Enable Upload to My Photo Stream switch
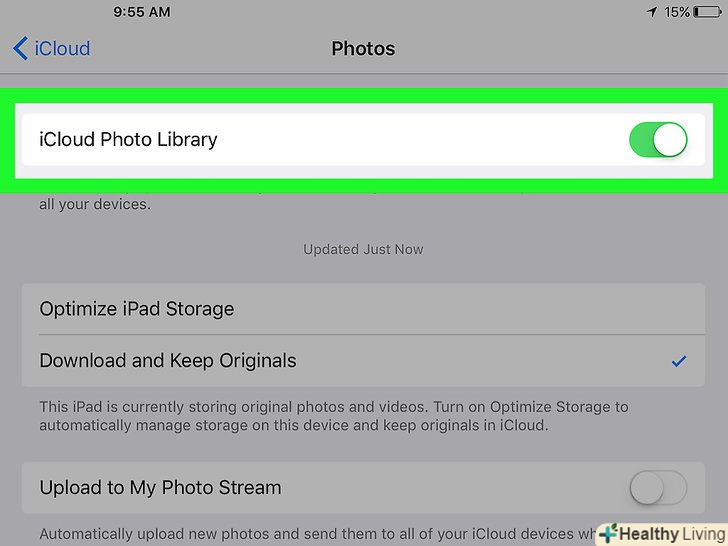Viewport: 728px width, 546px height. [657, 488]
